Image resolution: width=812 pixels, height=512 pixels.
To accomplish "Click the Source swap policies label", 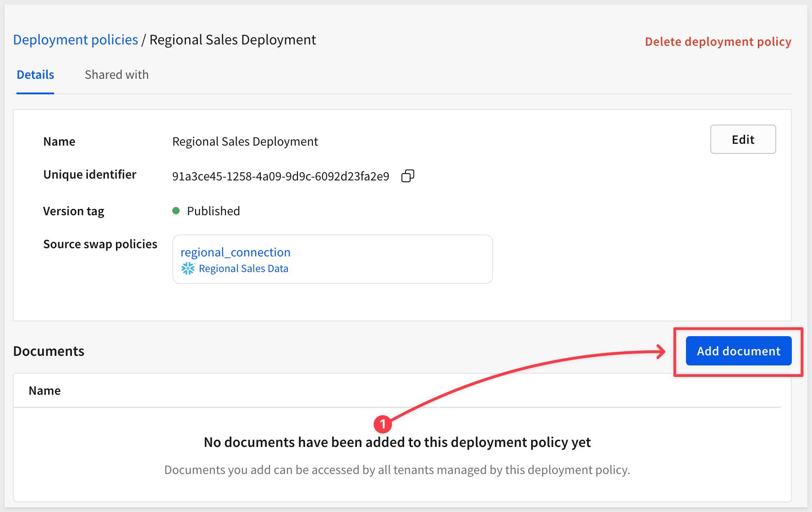I will (100, 244).
